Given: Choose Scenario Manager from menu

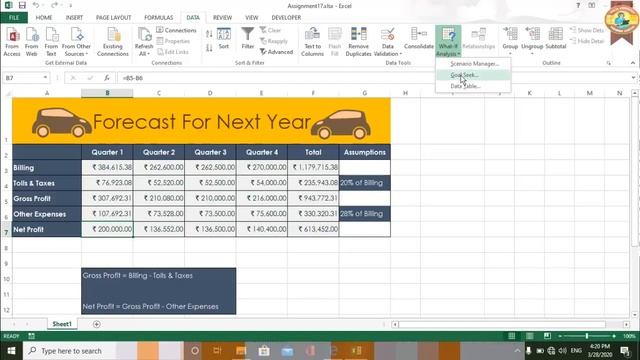Looking at the screenshot, I should tap(474, 64).
